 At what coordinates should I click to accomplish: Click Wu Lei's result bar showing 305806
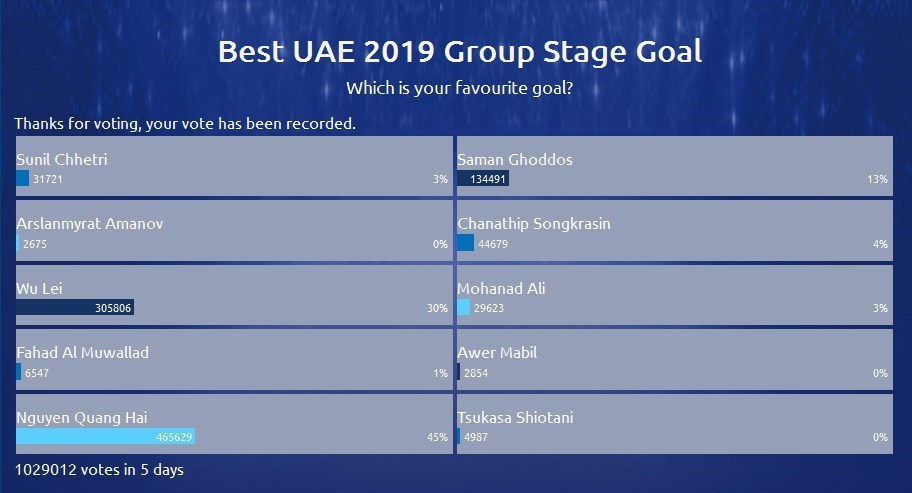[75, 308]
